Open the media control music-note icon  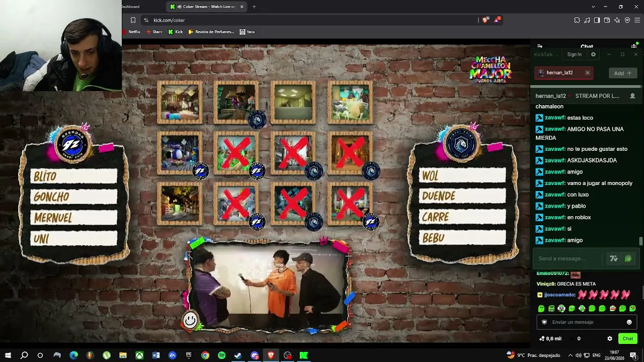(587, 20)
